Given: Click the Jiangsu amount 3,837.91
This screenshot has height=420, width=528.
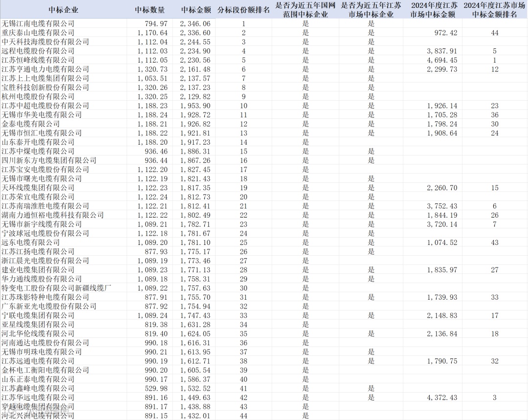Looking at the screenshot, I should [x=442, y=51].
